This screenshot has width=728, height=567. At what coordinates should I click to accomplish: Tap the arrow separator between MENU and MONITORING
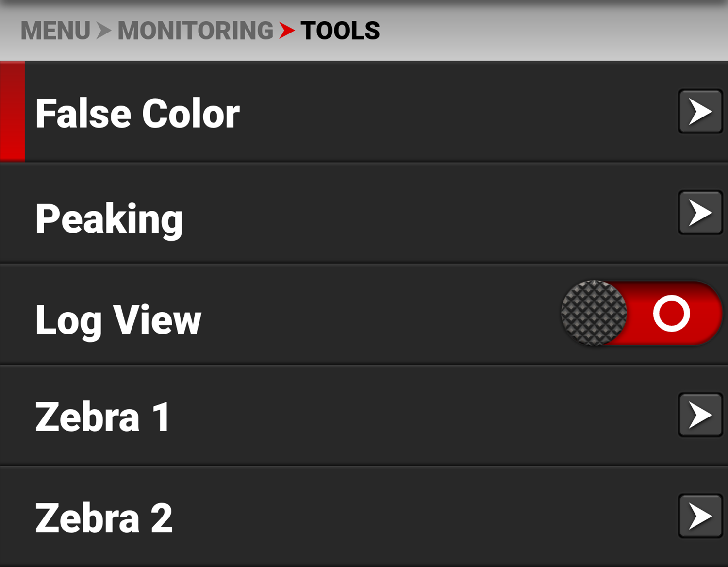104,30
